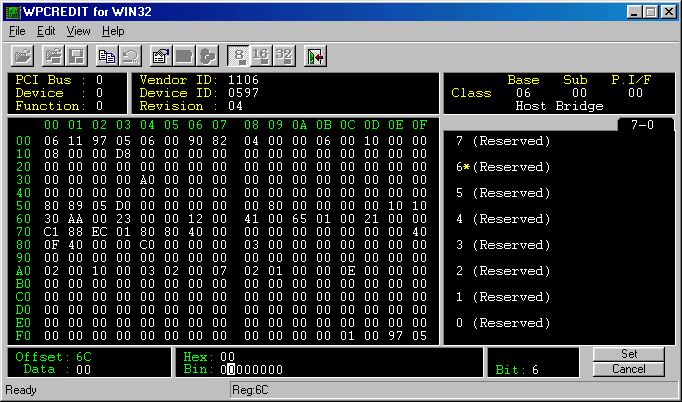Click hex cell 82 in row 00

point(220,141)
